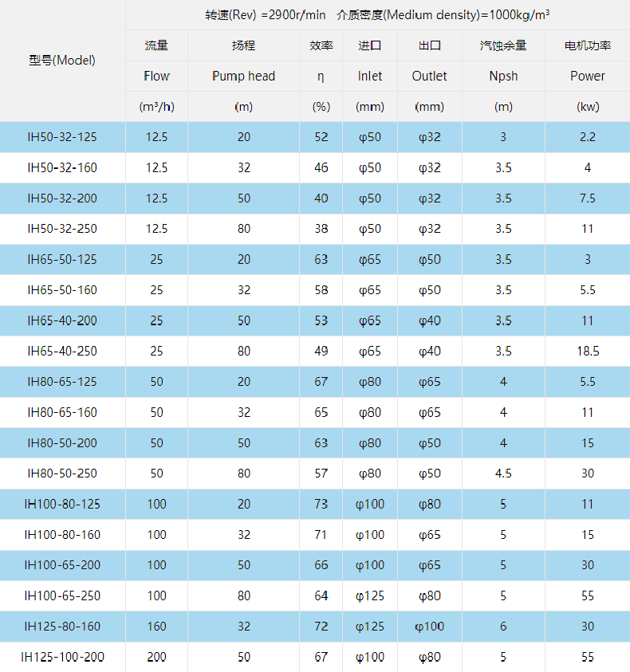Click the IH80-50-250 model cell
This screenshot has height=672, width=630.
click(62, 474)
